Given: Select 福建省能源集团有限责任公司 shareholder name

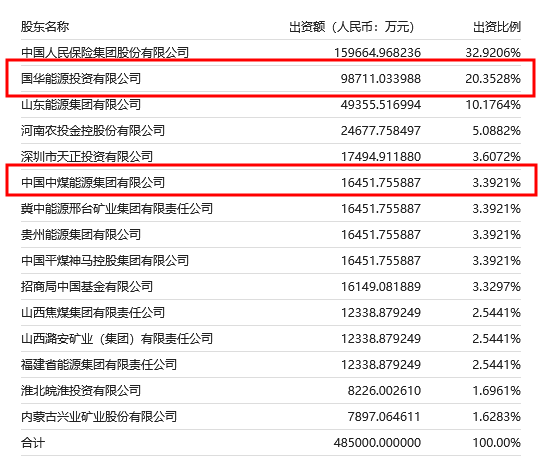Looking at the screenshot, I should click(x=99, y=365).
